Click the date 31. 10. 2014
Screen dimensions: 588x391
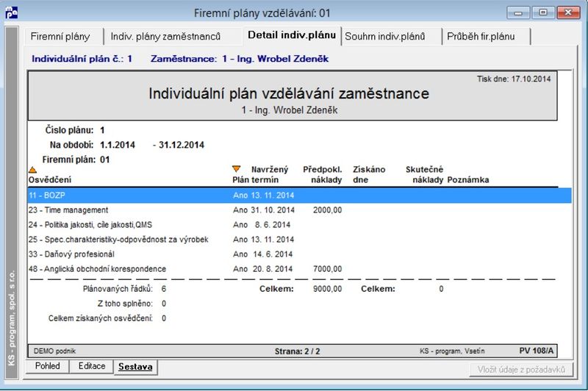[273, 210]
